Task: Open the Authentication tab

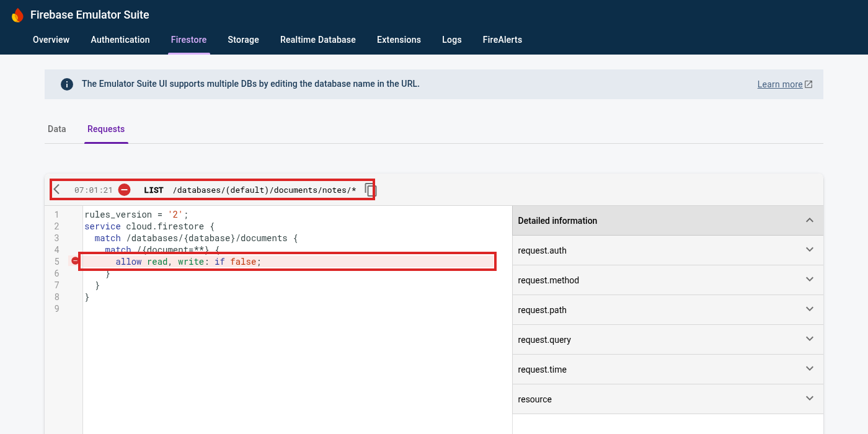Action: click(x=120, y=40)
